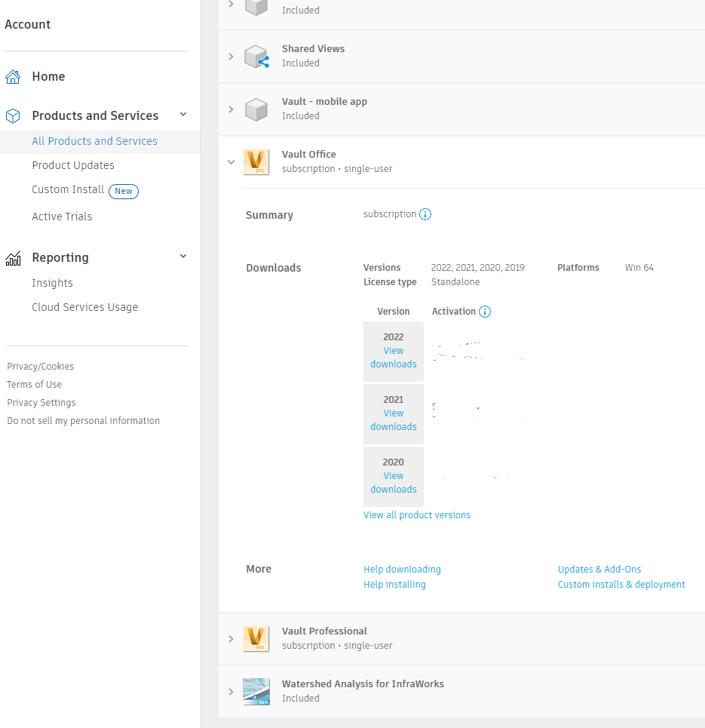Screen dimensions: 705x728
Task: Open the Activation info tooltip
Action: click(485, 312)
